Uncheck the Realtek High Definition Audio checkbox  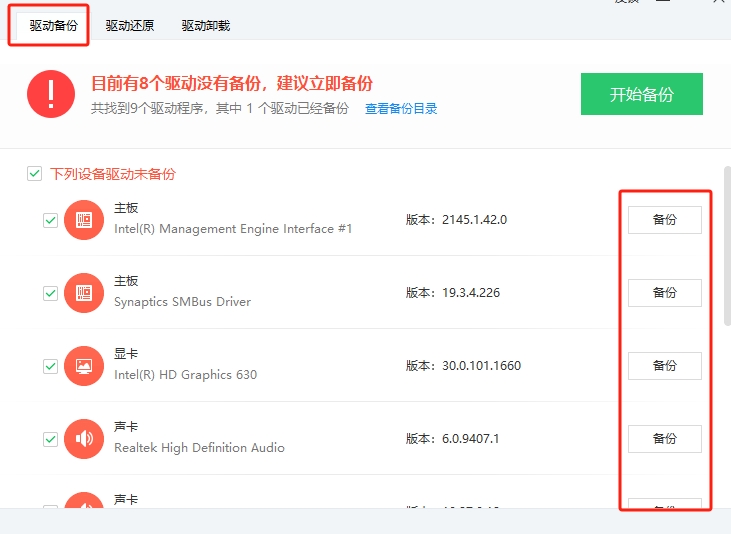click(50, 439)
